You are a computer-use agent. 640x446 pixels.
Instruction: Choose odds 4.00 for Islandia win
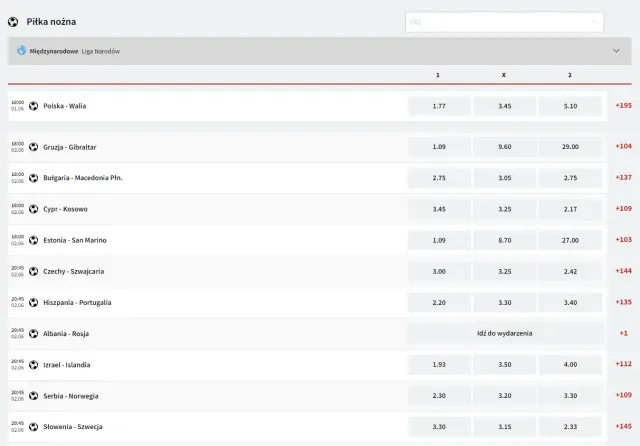pyautogui.click(x=570, y=365)
